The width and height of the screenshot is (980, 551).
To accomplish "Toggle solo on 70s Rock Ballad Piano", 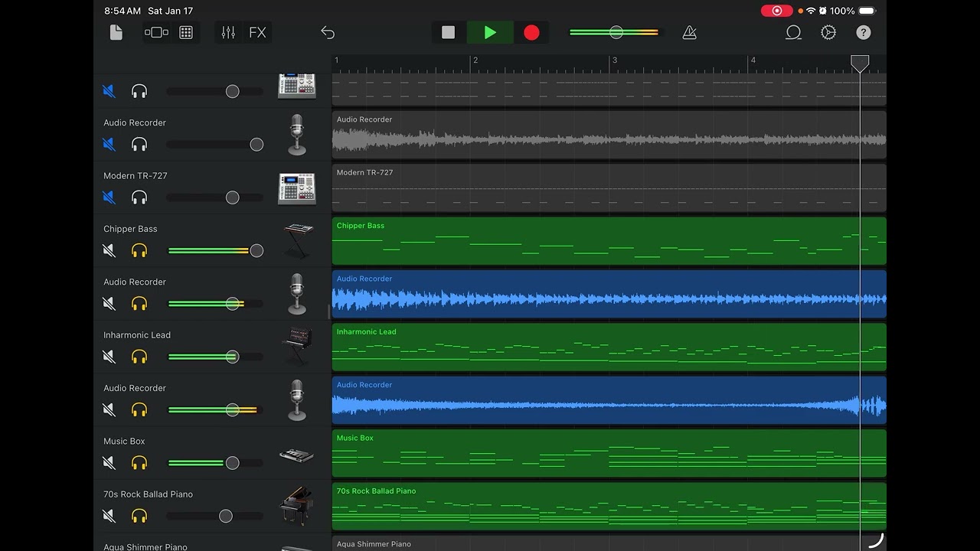I will (x=139, y=516).
